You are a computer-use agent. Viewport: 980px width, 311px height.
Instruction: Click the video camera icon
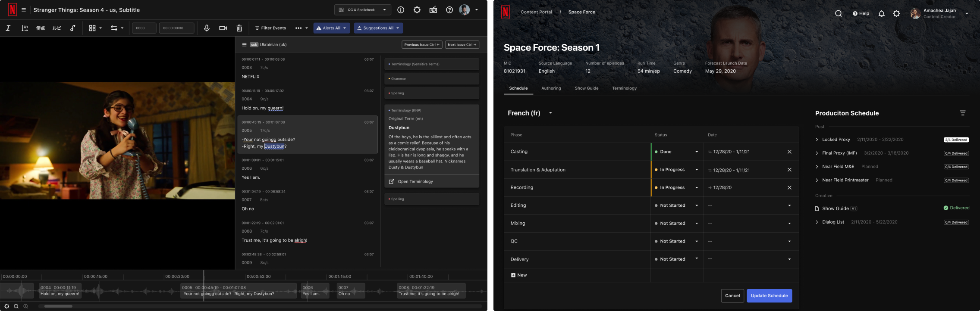pyautogui.click(x=223, y=28)
